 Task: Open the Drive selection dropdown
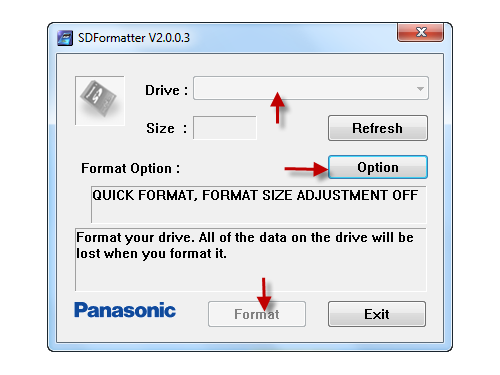[x=311, y=88]
